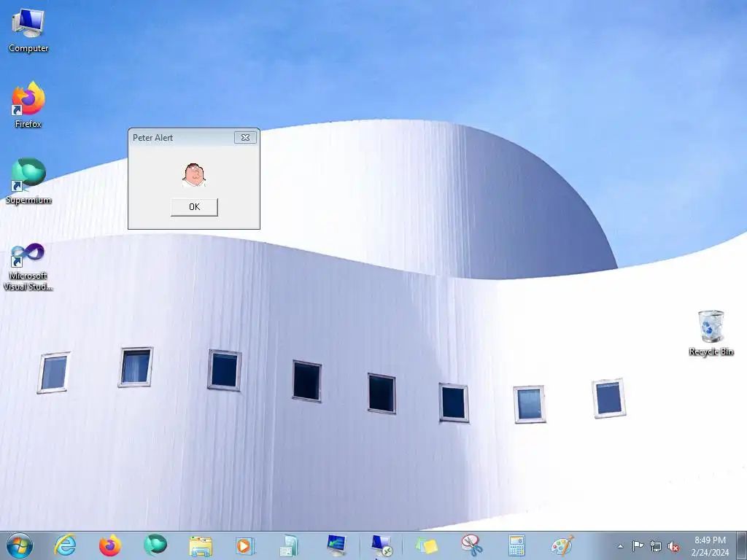
Task: Select the Firefox desktop shortcut
Action: (28, 105)
